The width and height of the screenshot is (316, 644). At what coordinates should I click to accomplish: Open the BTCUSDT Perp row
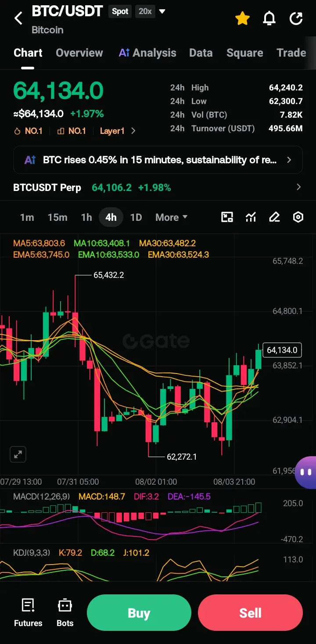coord(158,187)
